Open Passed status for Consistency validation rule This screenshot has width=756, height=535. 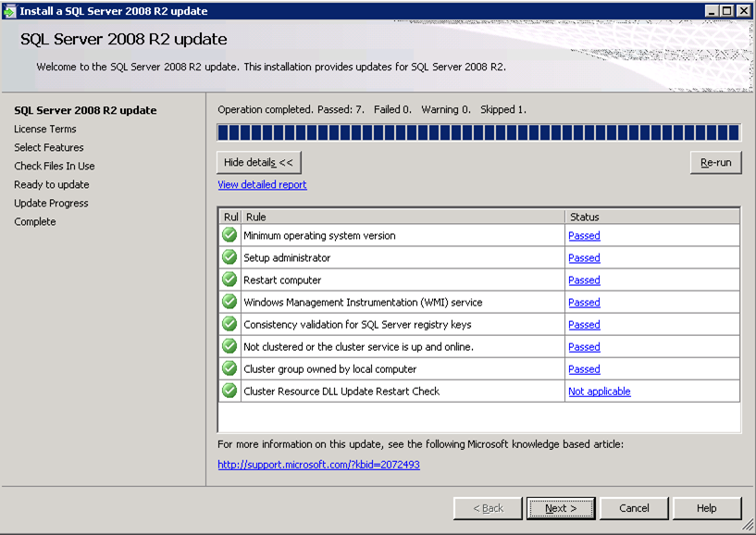tap(585, 324)
